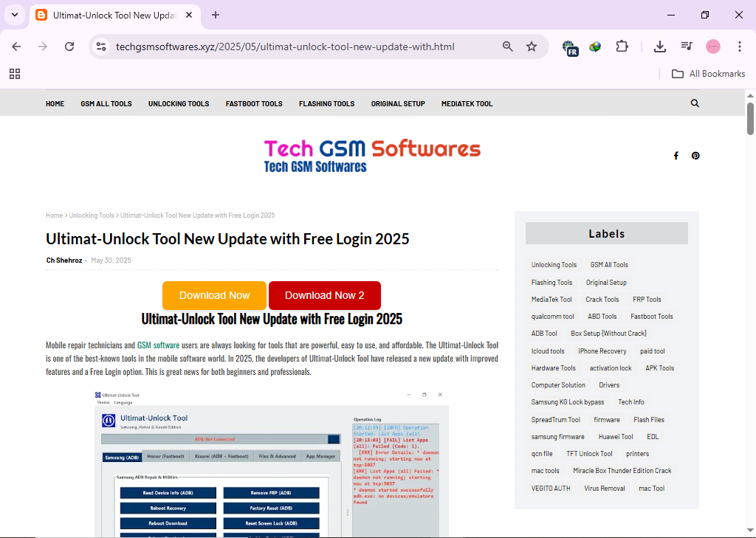Visit the site's Facebook page
This screenshot has width=756, height=538.
pyautogui.click(x=676, y=156)
